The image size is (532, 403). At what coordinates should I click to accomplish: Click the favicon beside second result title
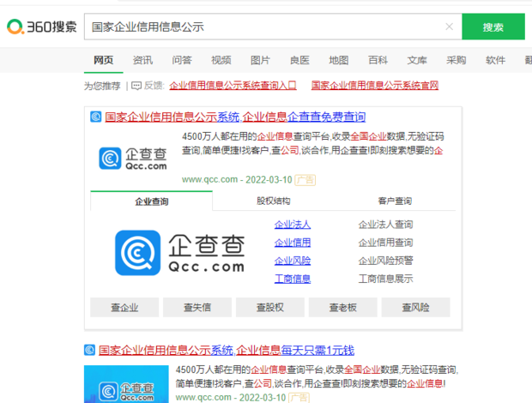pyautogui.click(x=89, y=350)
